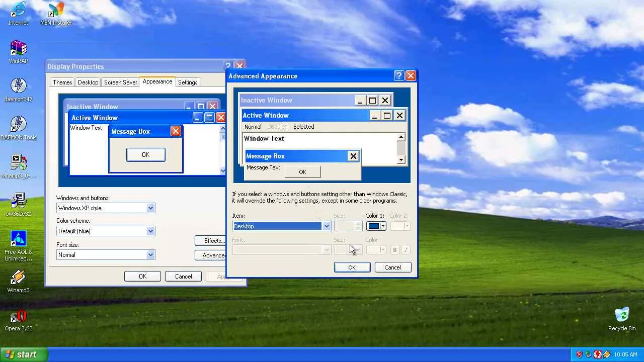Open the Internet desktop shortcut
The height and width of the screenshot is (362, 644).
point(18,14)
